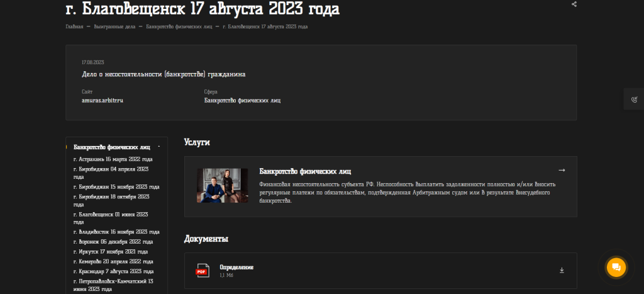Open г. Краснодар 7 августа 2023 года

[x=113, y=271]
